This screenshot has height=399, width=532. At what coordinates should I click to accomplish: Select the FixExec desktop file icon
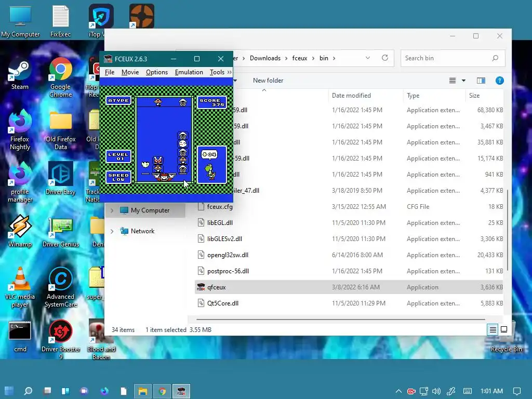point(60,21)
